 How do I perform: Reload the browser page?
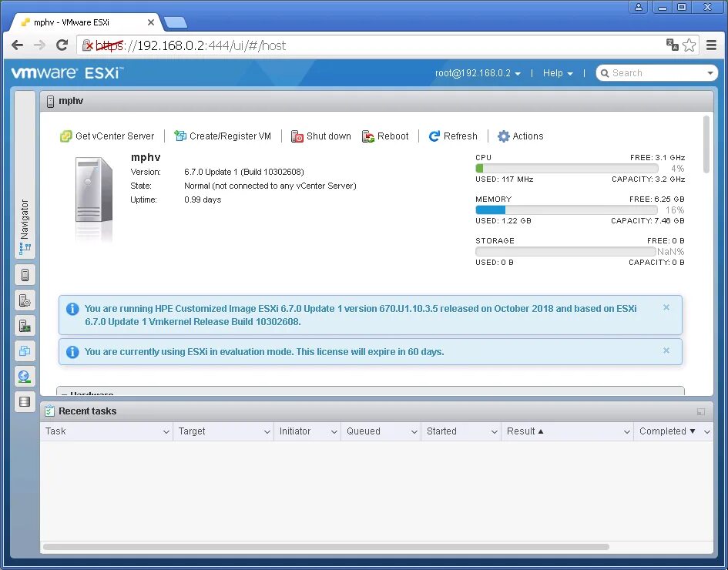coord(62,45)
